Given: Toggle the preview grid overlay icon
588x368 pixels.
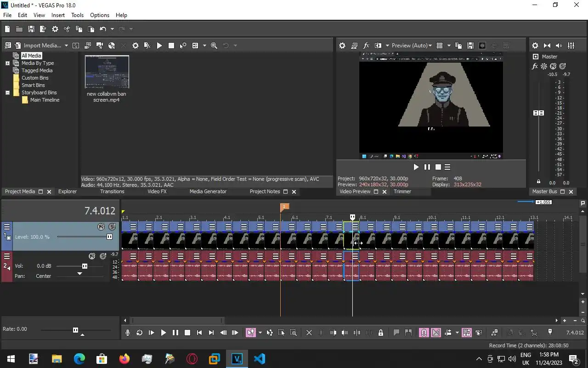Looking at the screenshot, I should 440,46.
